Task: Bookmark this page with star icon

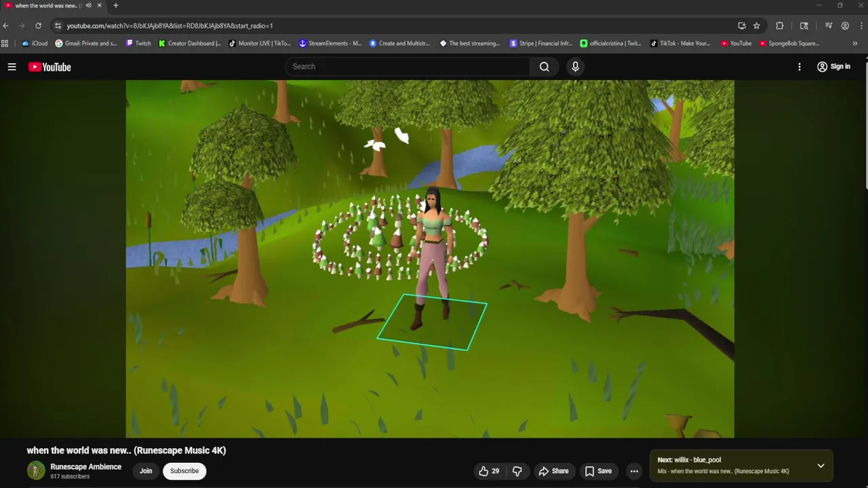Action: pyautogui.click(x=757, y=26)
